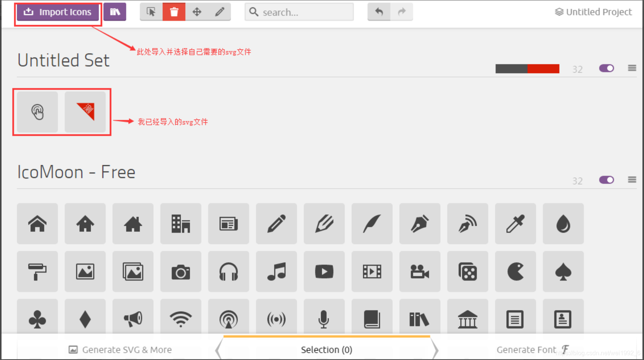This screenshot has width=644, height=360.
Task: Open Generate SVG & More tab
Action: [120, 350]
